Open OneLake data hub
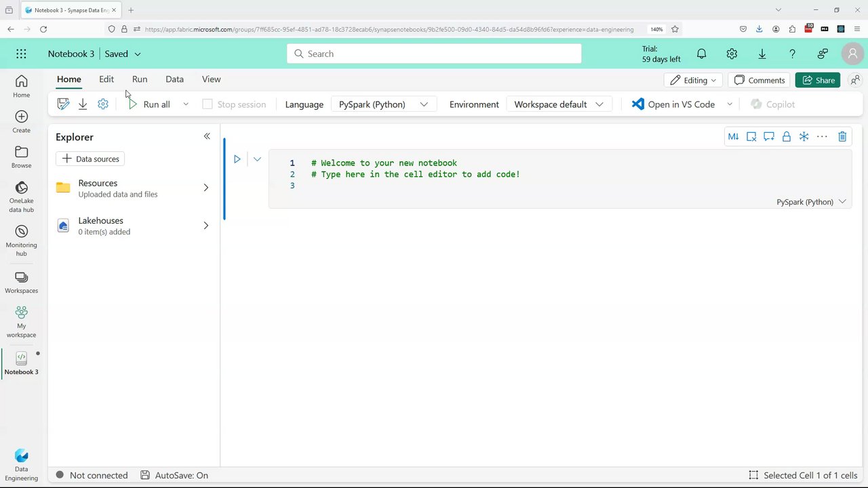 pos(21,197)
